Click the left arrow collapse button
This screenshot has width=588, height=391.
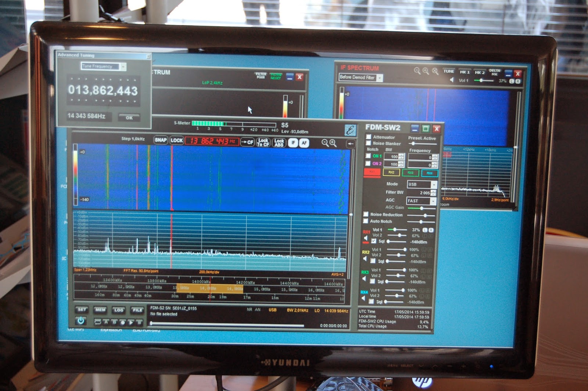tap(351, 144)
